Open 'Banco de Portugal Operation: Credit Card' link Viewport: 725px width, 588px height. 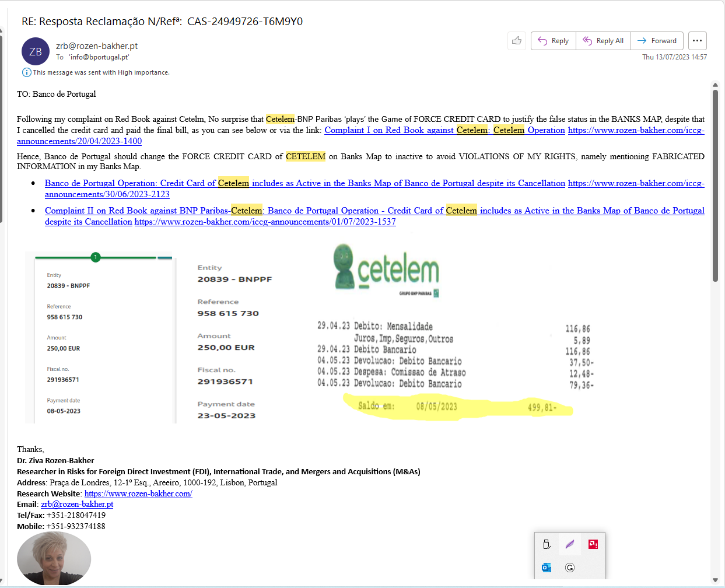pyautogui.click(x=305, y=183)
